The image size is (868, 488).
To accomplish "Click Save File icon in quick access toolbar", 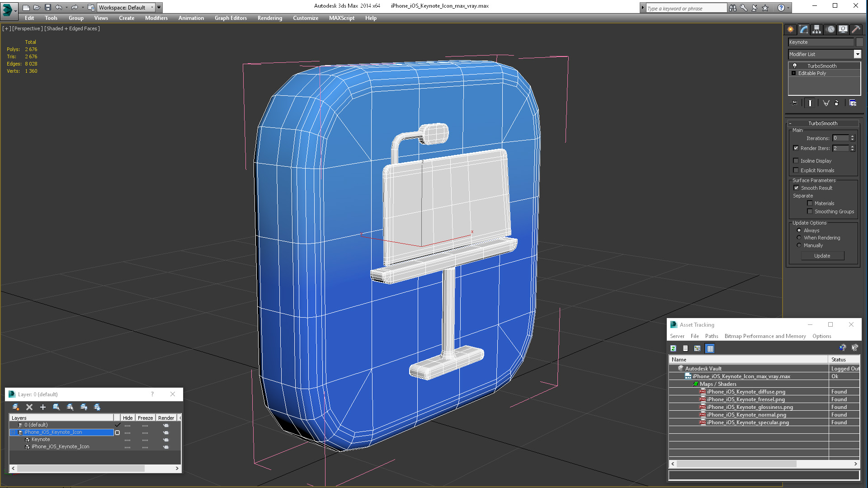I will click(x=47, y=7).
